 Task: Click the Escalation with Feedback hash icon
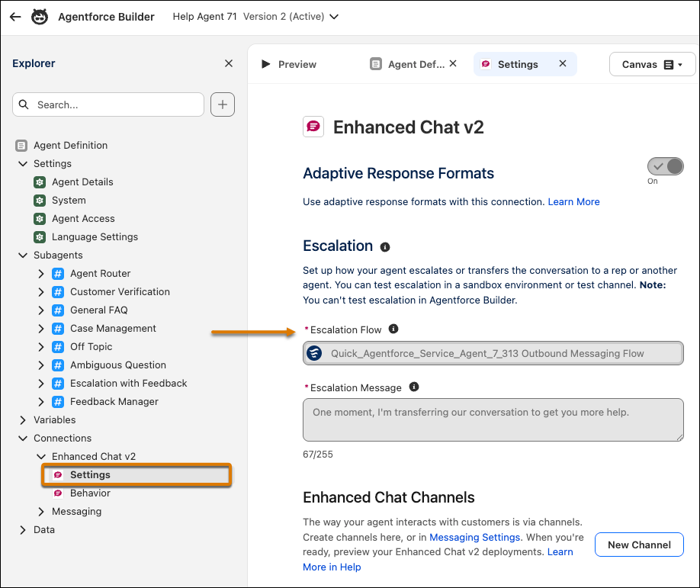point(58,384)
